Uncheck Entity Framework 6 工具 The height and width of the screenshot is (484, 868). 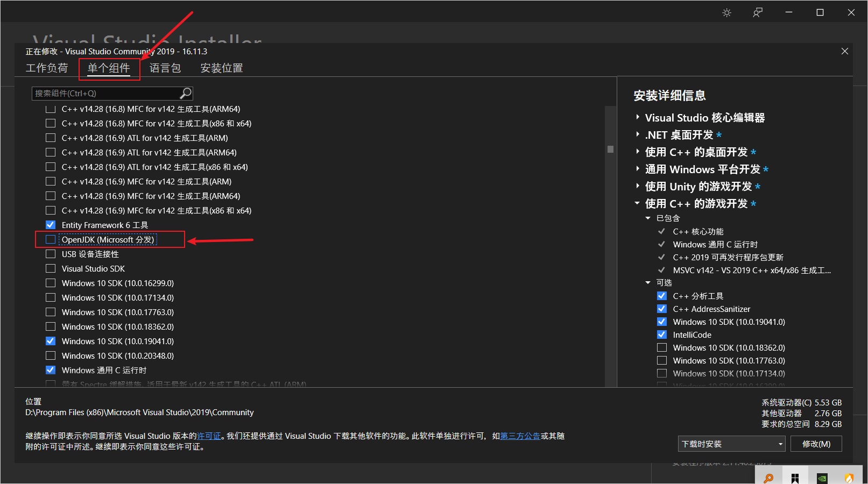(51, 225)
